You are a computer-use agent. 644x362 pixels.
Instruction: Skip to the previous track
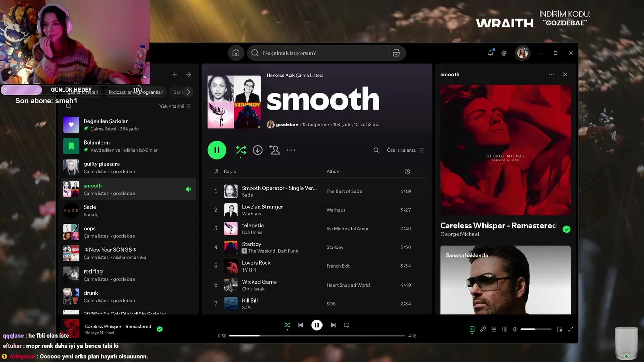coord(301,325)
